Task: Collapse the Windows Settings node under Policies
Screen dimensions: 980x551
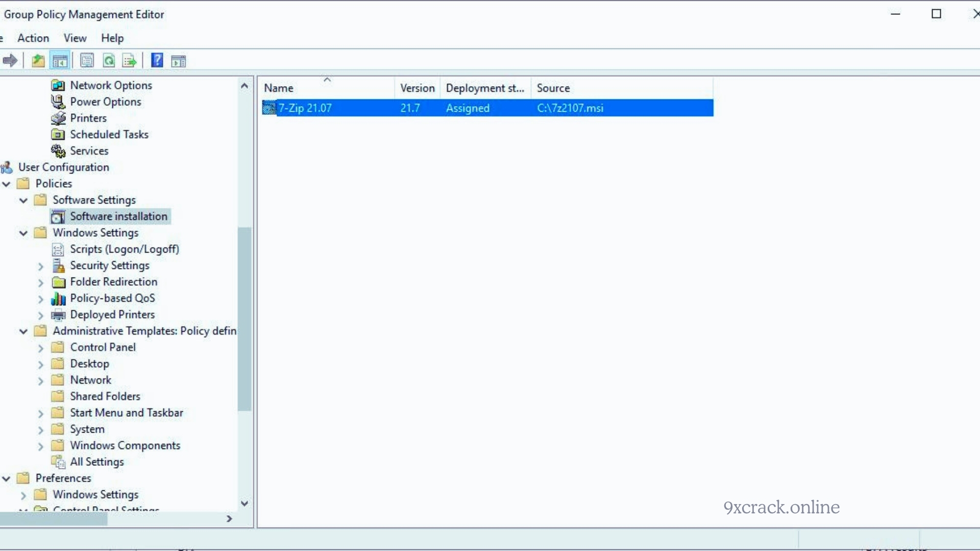Action: pos(23,233)
